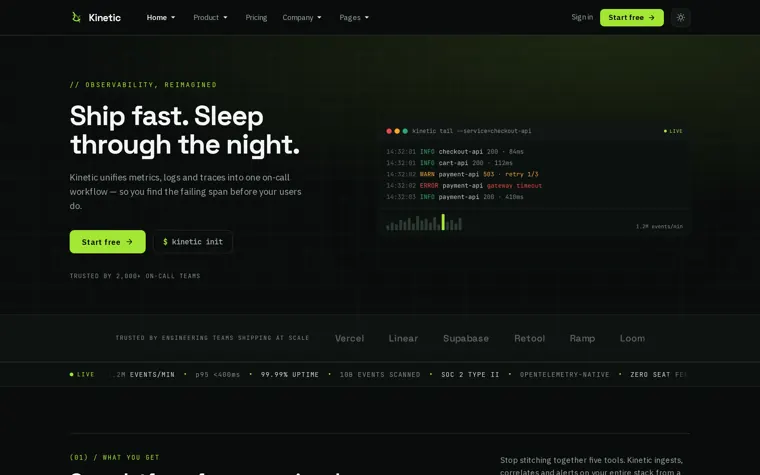The height and width of the screenshot is (475, 760).
Task: Click the (01) / WHAT YOU GET label
Action: (114, 457)
